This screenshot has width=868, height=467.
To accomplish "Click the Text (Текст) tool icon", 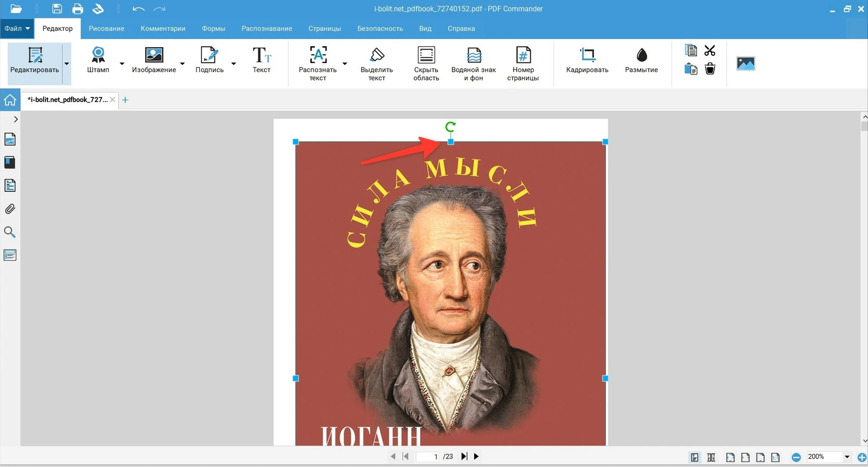I will (261, 56).
